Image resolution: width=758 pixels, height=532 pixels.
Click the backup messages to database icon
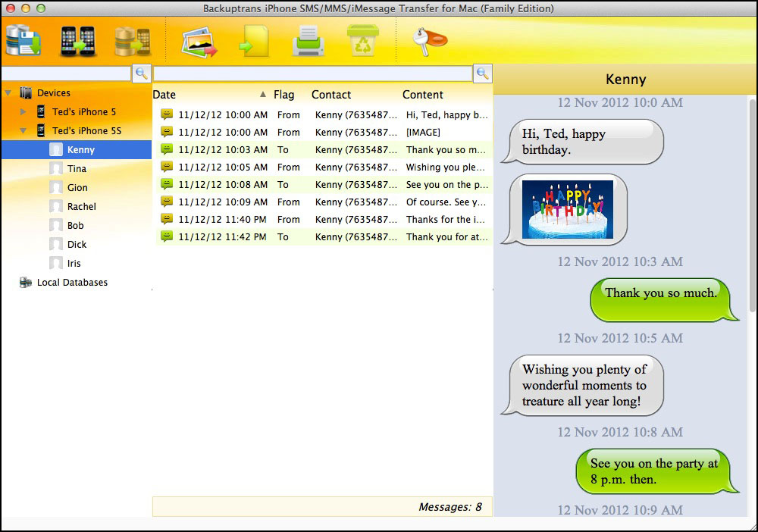pos(23,40)
